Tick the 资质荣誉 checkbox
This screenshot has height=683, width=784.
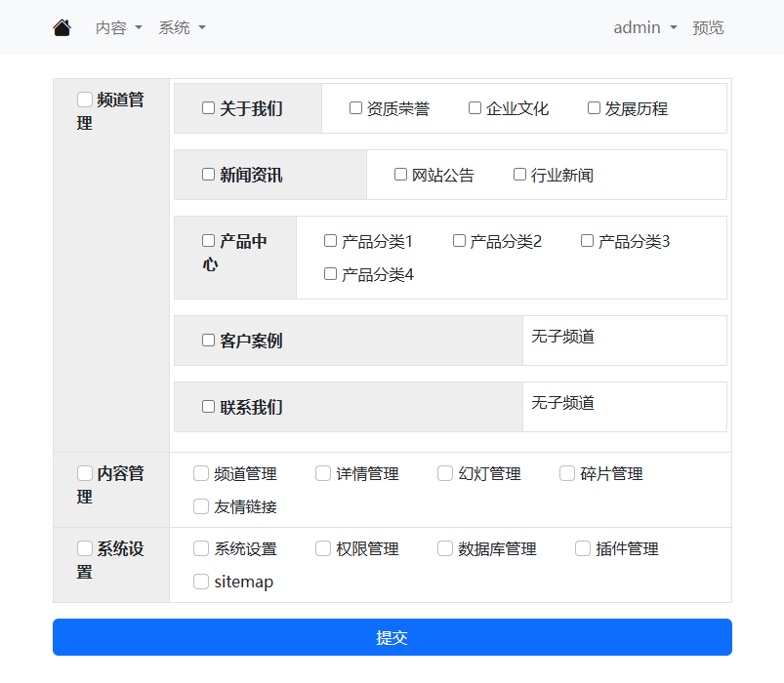(x=355, y=108)
